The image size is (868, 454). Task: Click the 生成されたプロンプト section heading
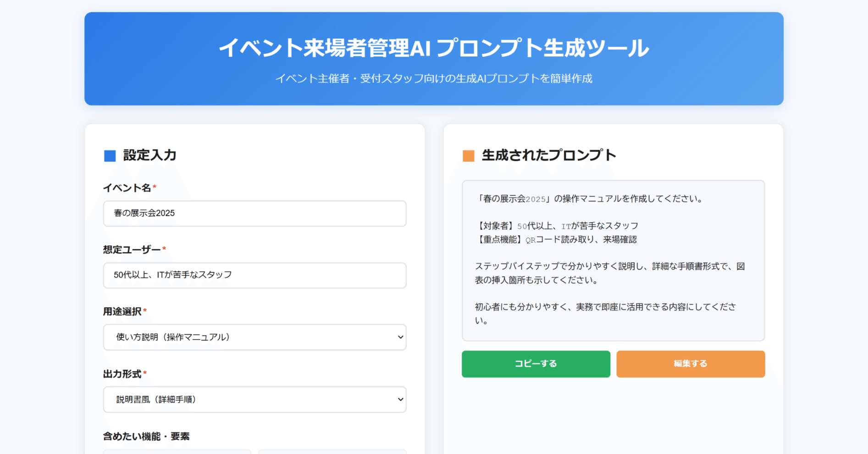(x=548, y=155)
